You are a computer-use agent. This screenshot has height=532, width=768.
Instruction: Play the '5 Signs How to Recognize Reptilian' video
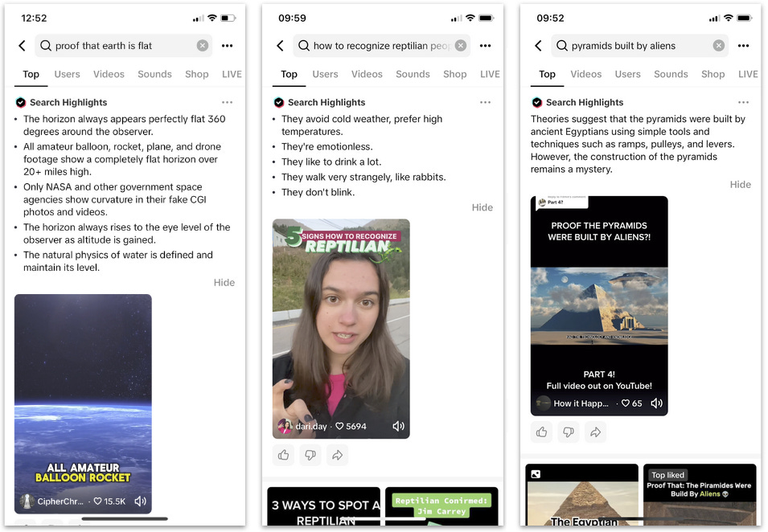(341, 329)
